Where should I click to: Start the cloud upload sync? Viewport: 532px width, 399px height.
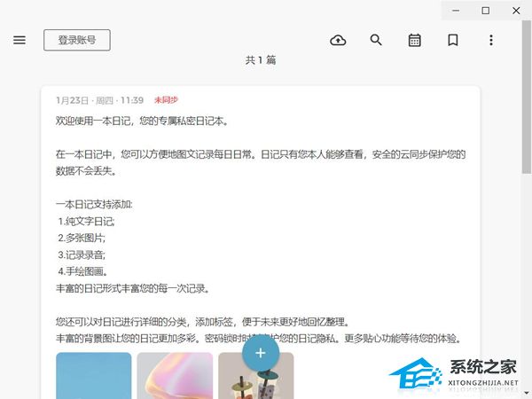point(338,41)
